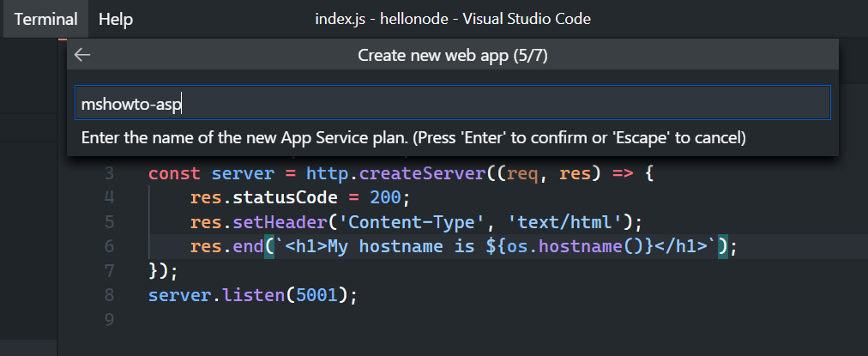Click the highlighted opening parenthesis after res.end
868x356 pixels.
pyautogui.click(x=269, y=246)
